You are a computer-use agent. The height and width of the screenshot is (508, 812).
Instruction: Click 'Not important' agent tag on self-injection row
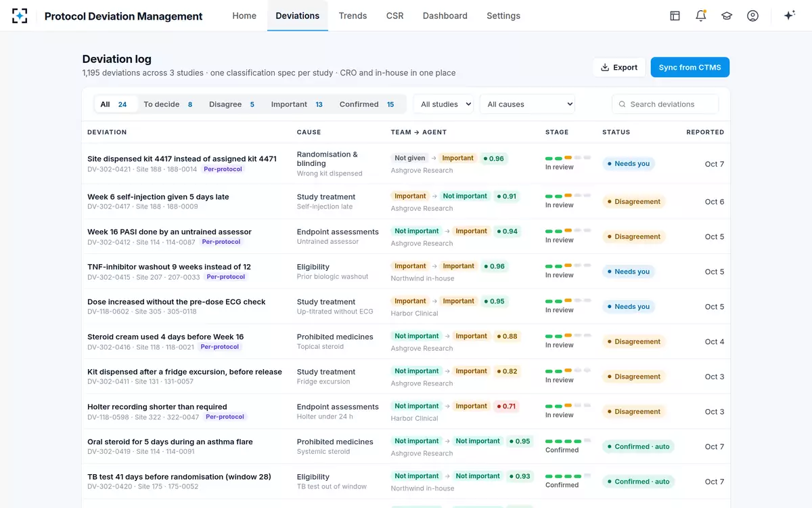pos(465,196)
